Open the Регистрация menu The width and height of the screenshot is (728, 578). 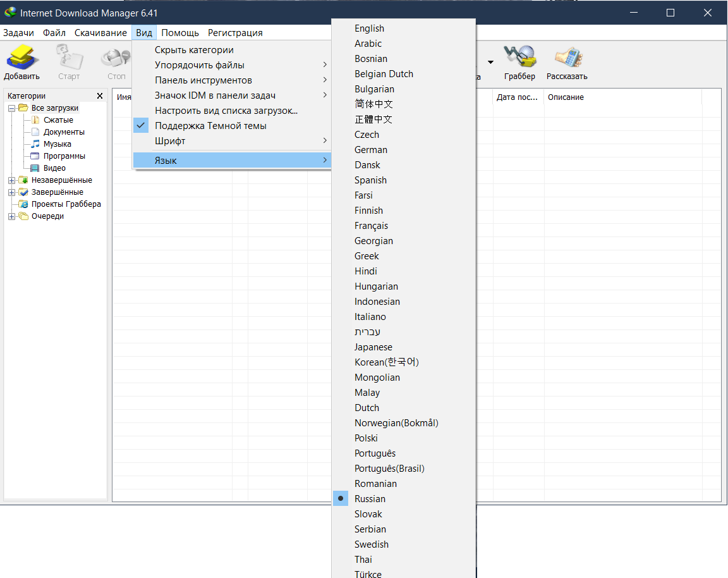tap(235, 32)
